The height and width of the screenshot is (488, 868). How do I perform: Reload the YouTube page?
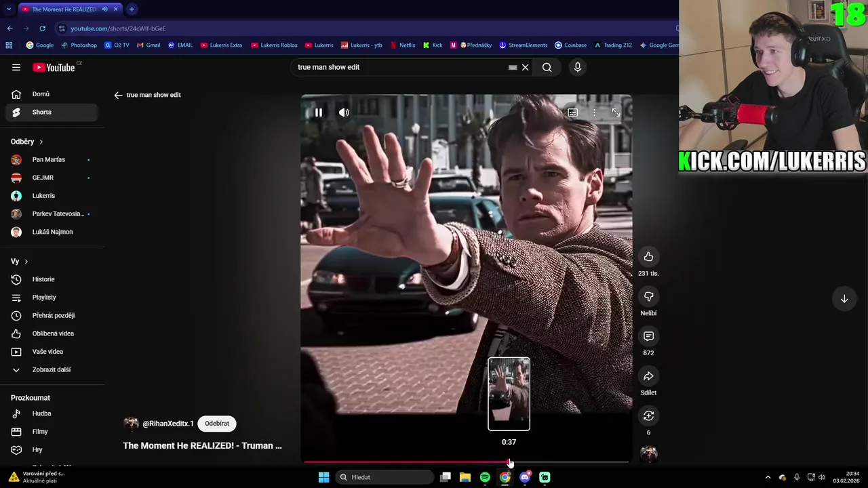[42, 28]
